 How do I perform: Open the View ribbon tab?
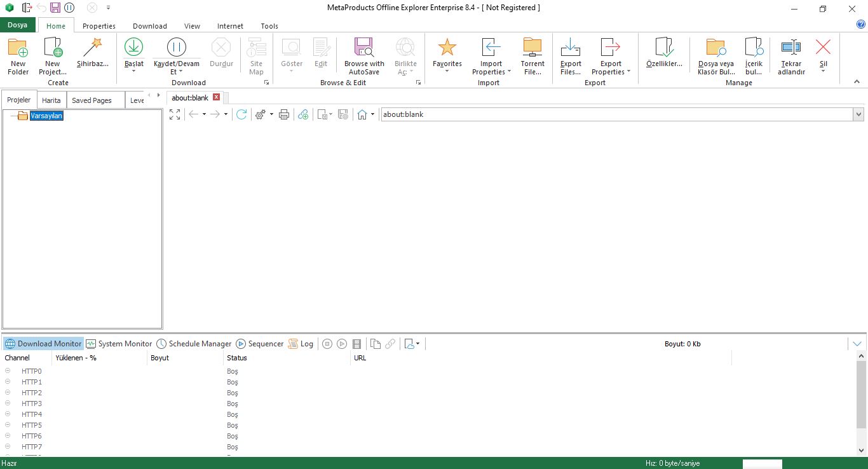(x=192, y=26)
